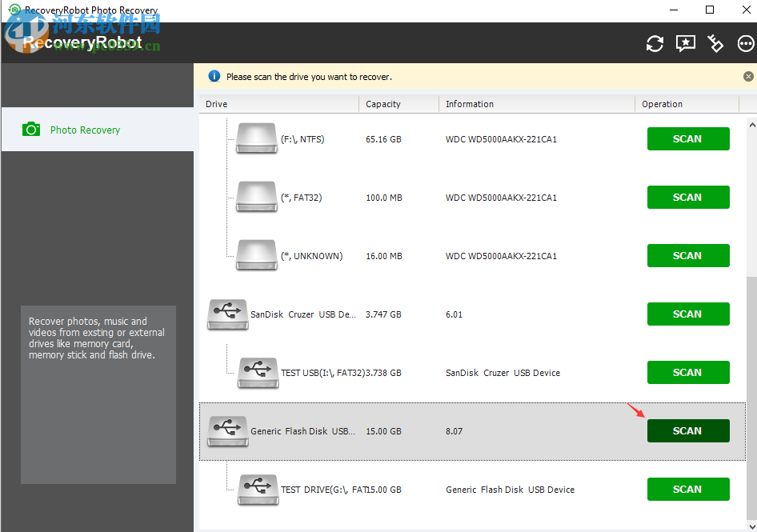Sort by the Information column header
757x532 pixels.
pyautogui.click(x=536, y=104)
